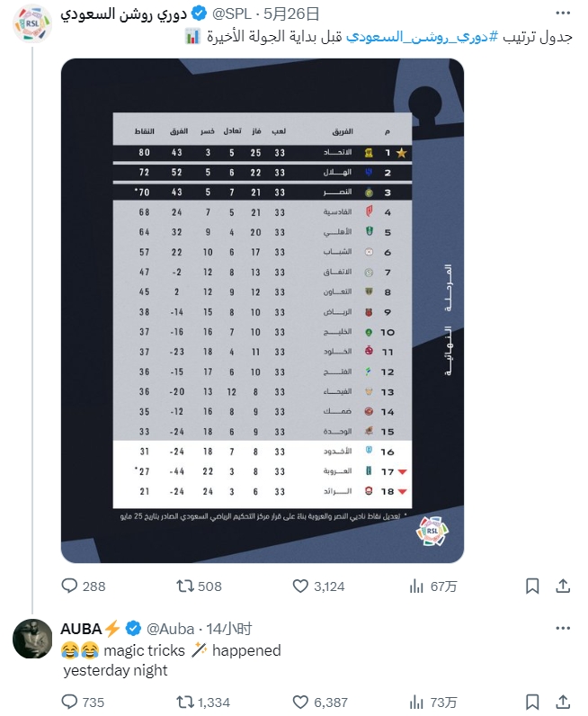The height and width of the screenshot is (716, 588).
Task: Share AUBA's magic tricks tweet
Action: pos(563,702)
